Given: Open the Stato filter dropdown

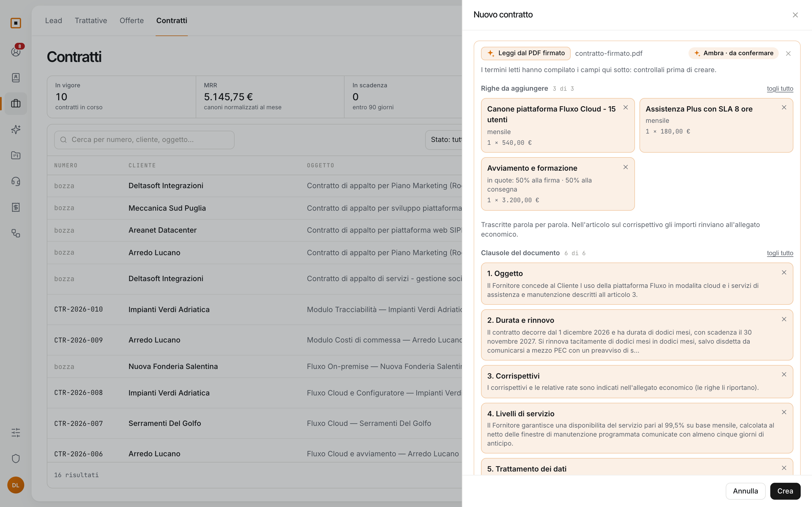Looking at the screenshot, I should point(444,140).
